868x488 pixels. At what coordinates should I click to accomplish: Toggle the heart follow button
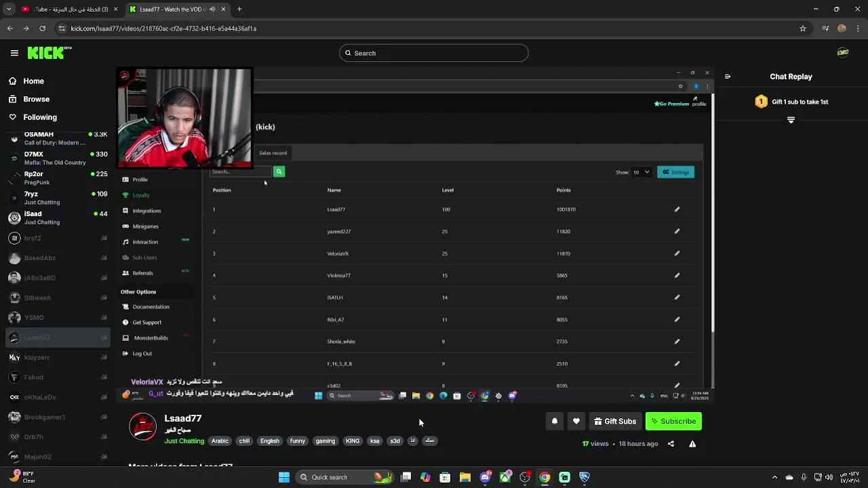tap(576, 422)
